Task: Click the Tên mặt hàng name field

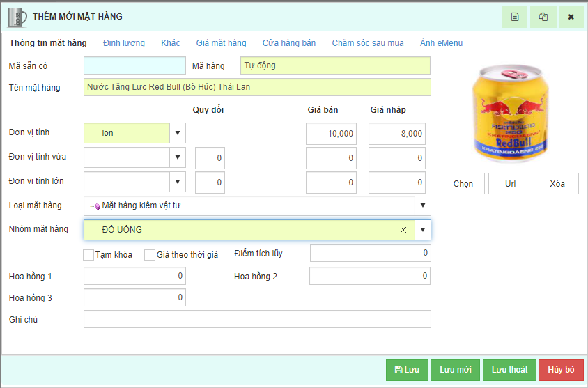Action: pyautogui.click(x=257, y=87)
